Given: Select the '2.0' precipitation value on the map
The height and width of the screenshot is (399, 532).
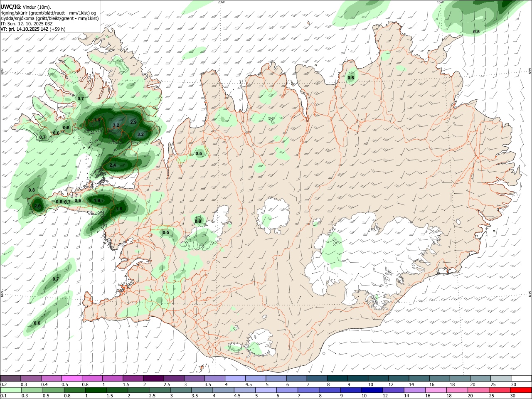Looking at the screenshot, I should click(x=37, y=206).
